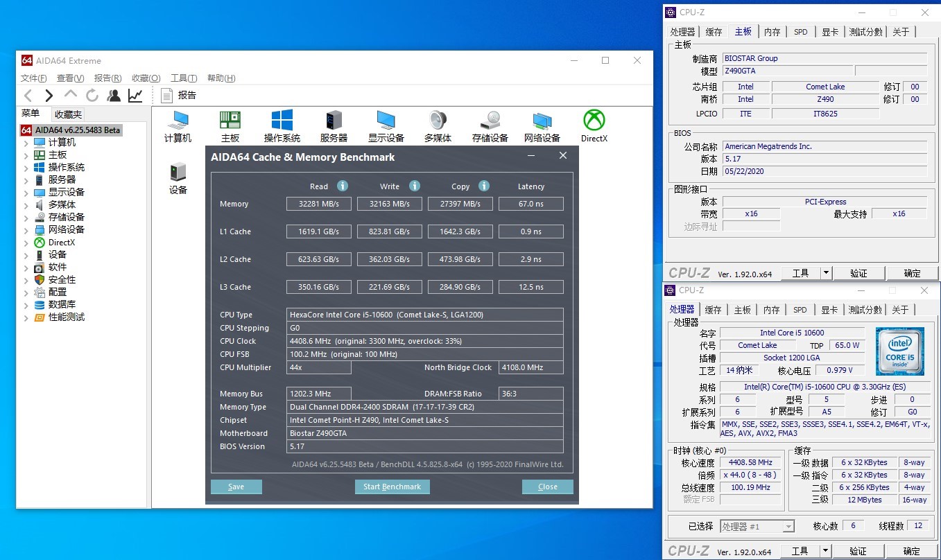Click the forward navigation arrow

(x=49, y=96)
